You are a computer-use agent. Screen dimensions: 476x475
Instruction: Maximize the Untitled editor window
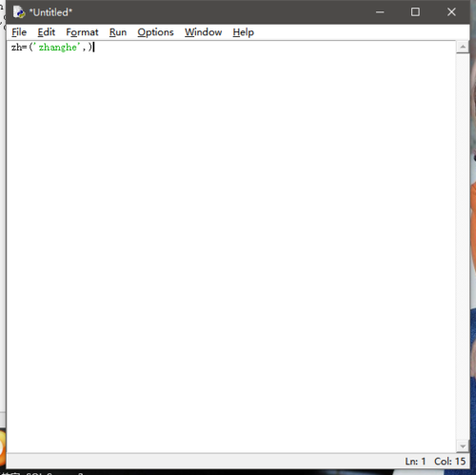415,12
